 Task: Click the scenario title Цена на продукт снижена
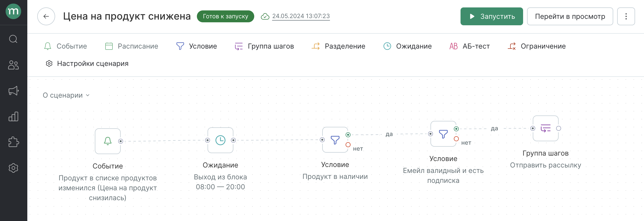click(x=127, y=16)
